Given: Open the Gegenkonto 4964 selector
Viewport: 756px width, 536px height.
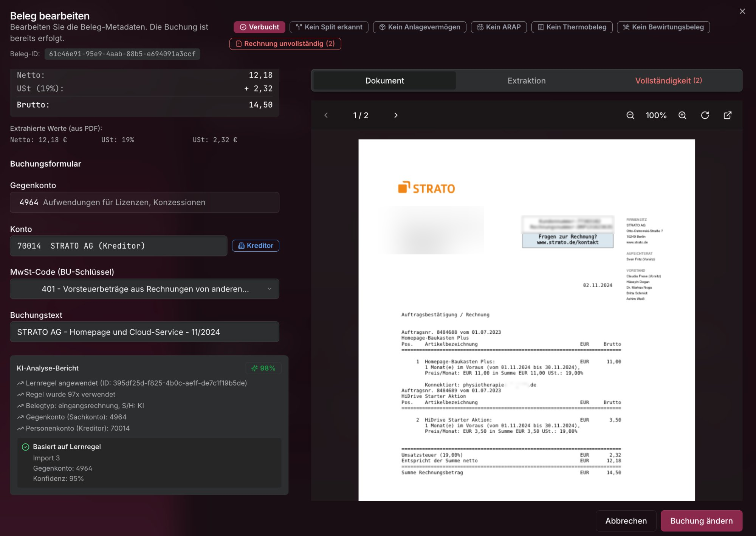Looking at the screenshot, I should click(144, 202).
